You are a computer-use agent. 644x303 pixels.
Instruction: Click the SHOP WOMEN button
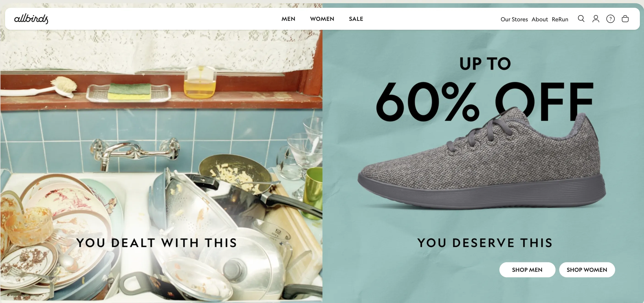pyautogui.click(x=587, y=270)
